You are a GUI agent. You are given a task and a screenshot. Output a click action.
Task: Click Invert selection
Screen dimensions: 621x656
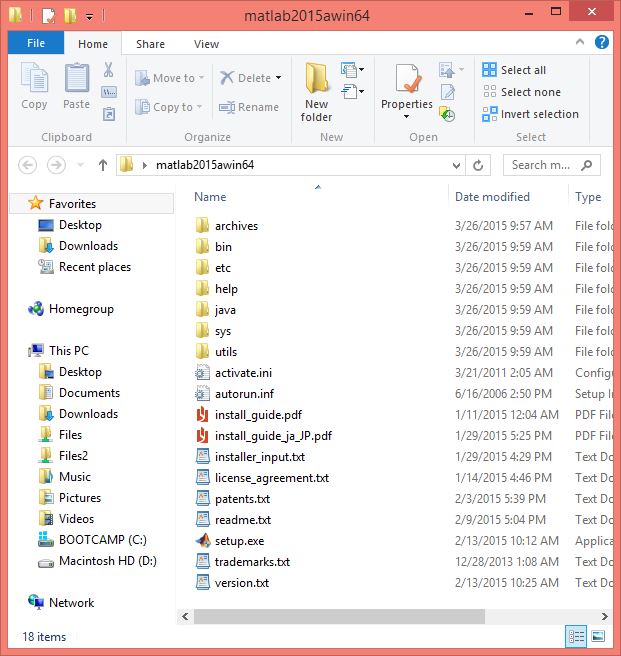(x=531, y=114)
